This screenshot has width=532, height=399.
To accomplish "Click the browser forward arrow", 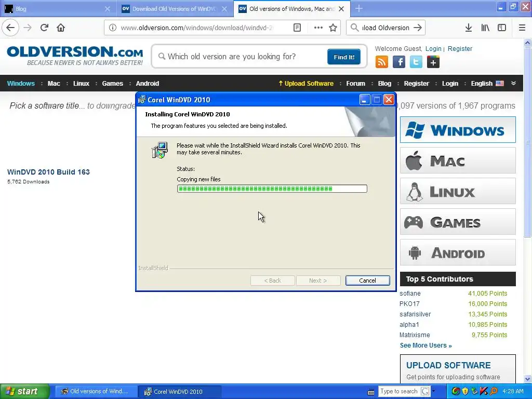I will pyautogui.click(x=28, y=28).
